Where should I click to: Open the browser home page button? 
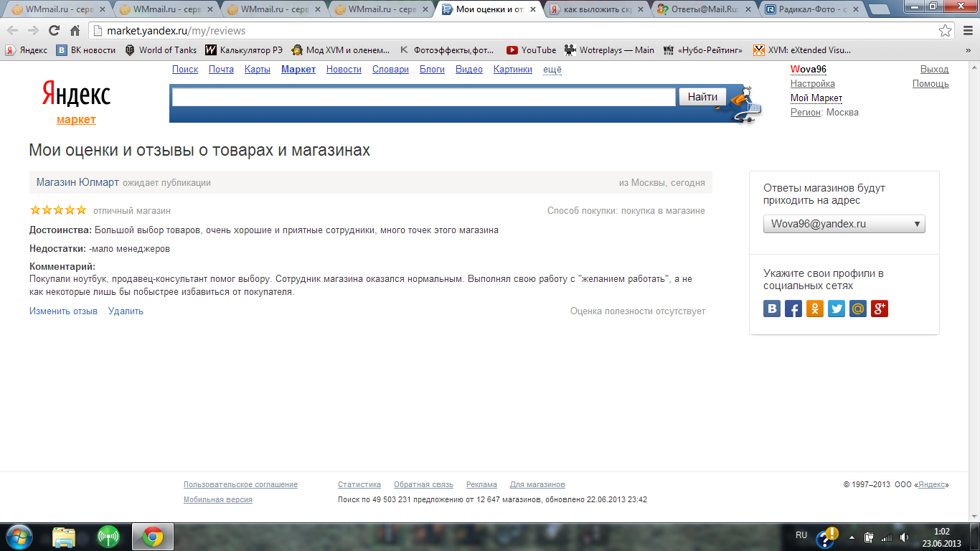point(75,31)
